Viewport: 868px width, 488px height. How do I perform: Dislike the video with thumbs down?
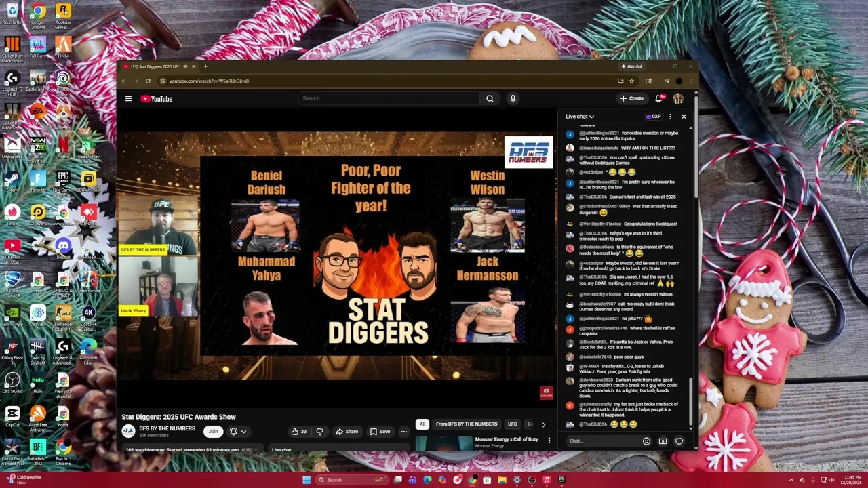(319, 431)
